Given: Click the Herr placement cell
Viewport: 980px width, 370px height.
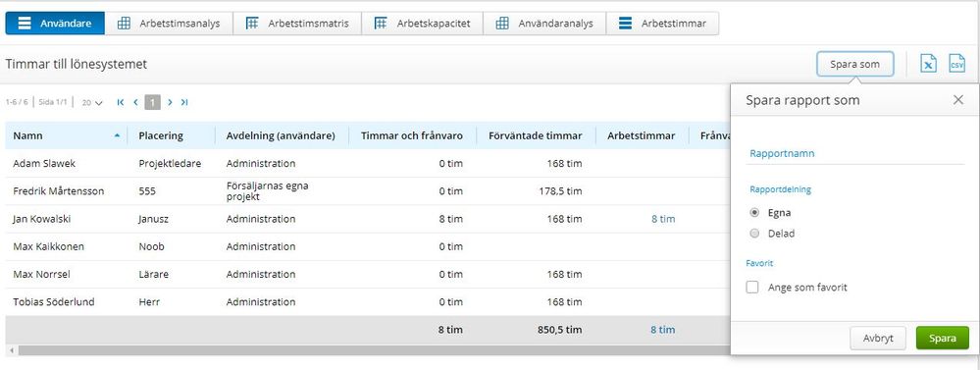Looking at the screenshot, I should [149, 302].
